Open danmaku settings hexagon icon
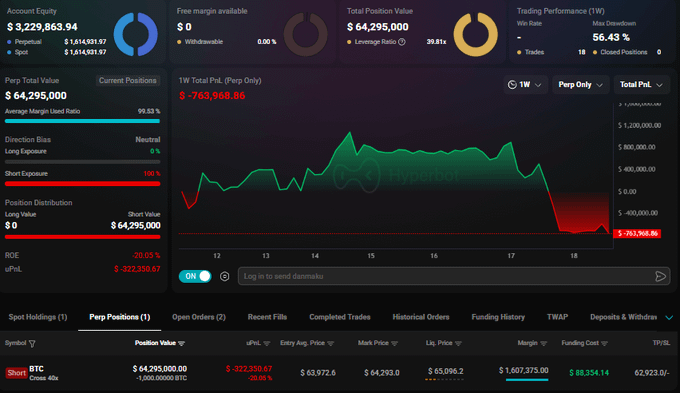 (x=225, y=276)
